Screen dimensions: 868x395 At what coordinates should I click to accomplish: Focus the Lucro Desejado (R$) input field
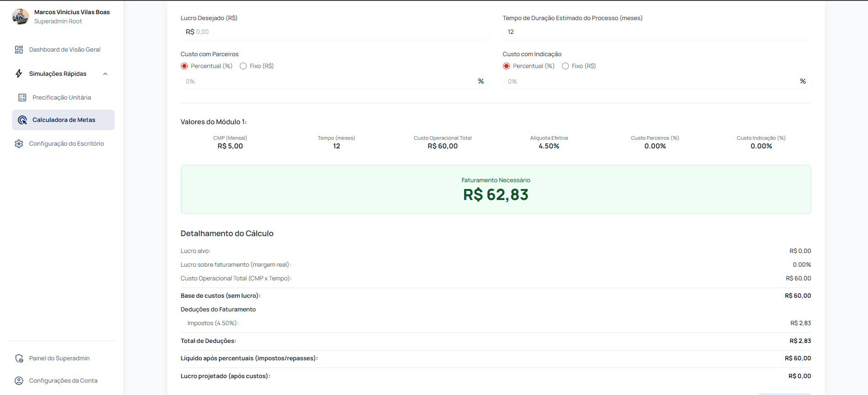point(338,32)
